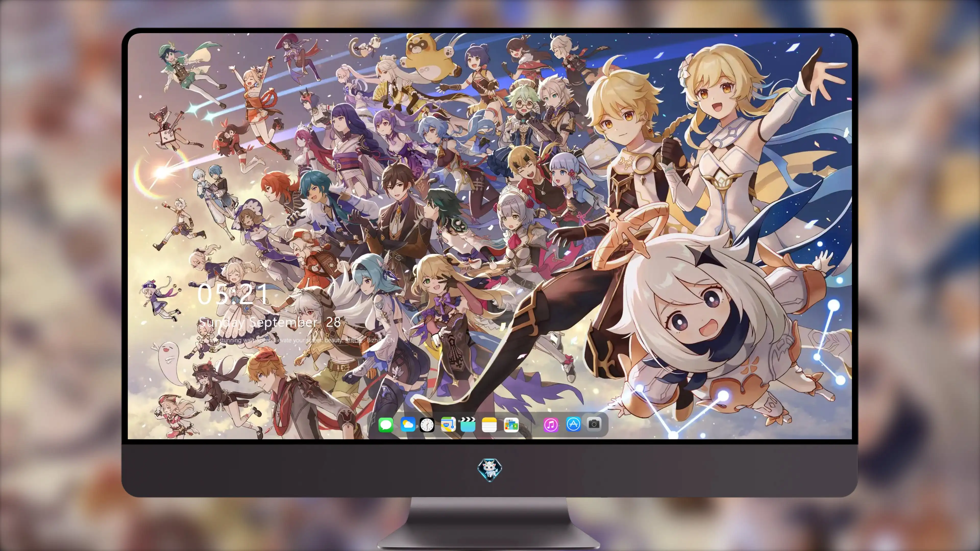980x551 pixels.
Task: Open the Camera app in the dock
Action: point(594,424)
